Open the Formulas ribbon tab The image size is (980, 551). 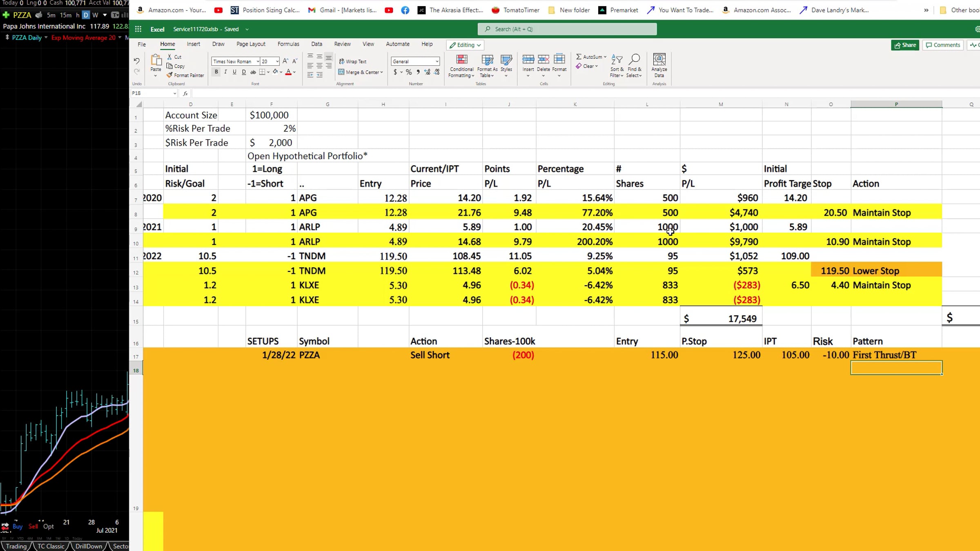click(288, 44)
